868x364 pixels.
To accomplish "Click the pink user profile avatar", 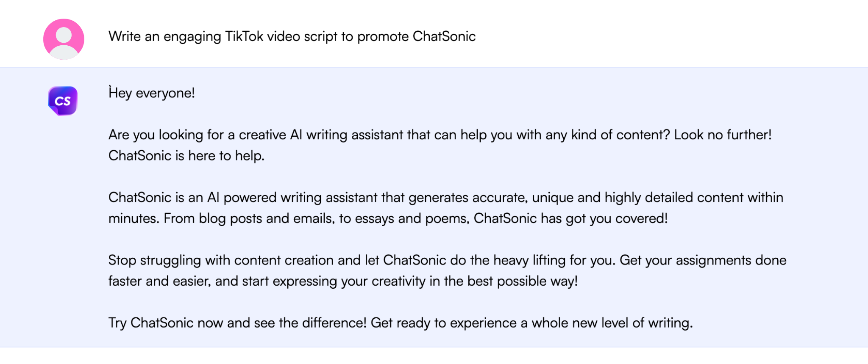I will pyautogui.click(x=64, y=39).
